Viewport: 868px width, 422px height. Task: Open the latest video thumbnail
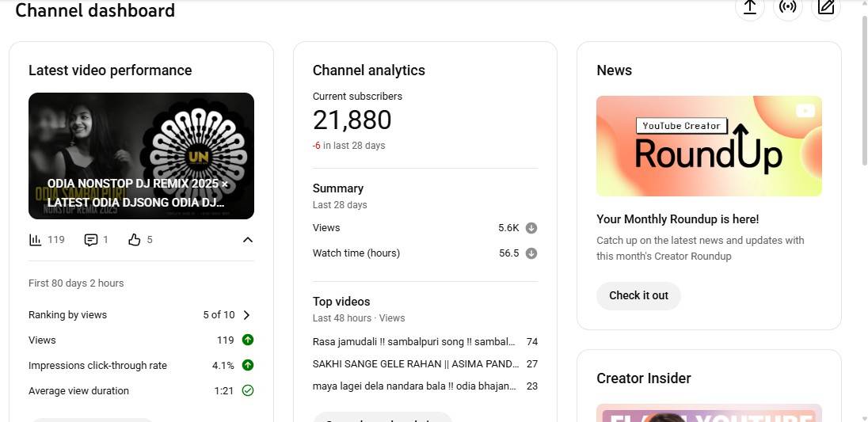(x=141, y=156)
